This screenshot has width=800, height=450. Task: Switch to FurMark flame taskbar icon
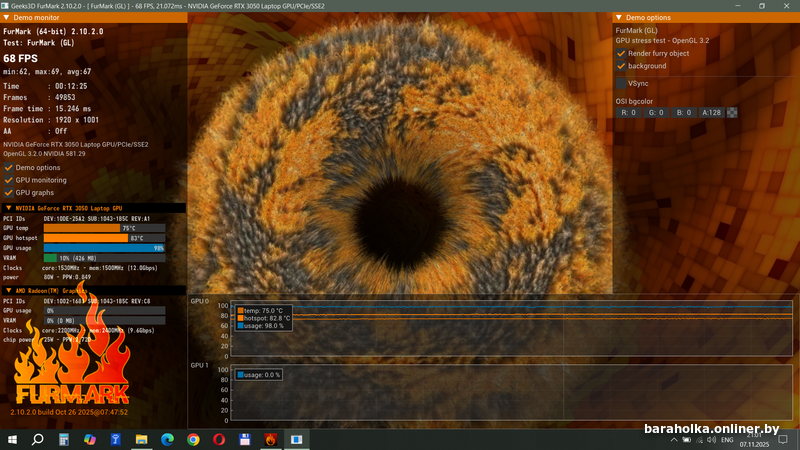pos(271,439)
